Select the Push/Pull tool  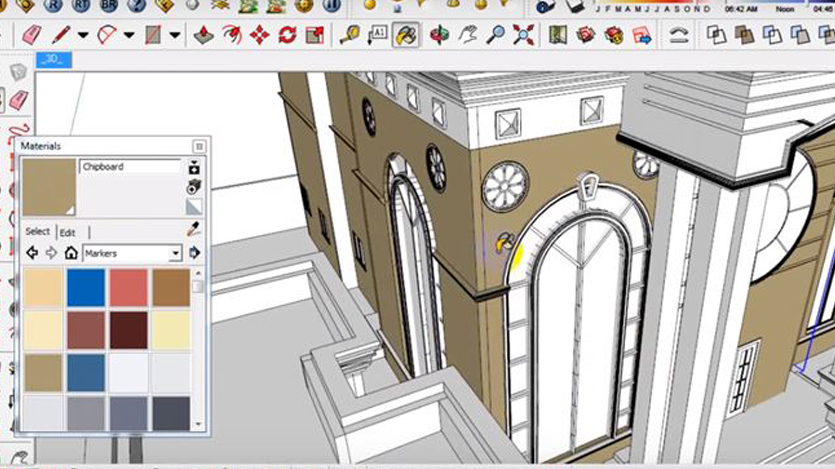[x=203, y=35]
